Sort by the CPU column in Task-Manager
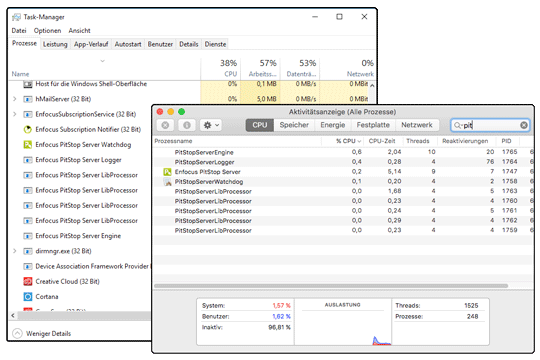Image resolution: width=540 pixels, height=360 pixels. [221, 68]
